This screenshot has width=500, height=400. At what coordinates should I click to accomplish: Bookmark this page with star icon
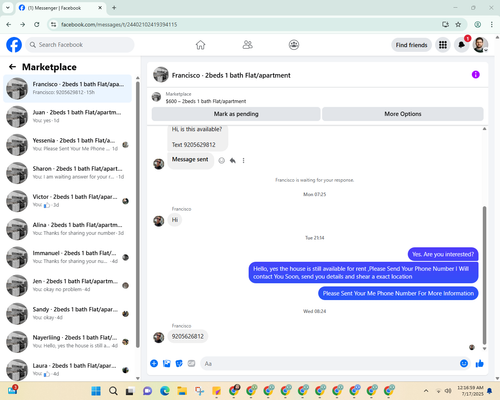(458, 24)
